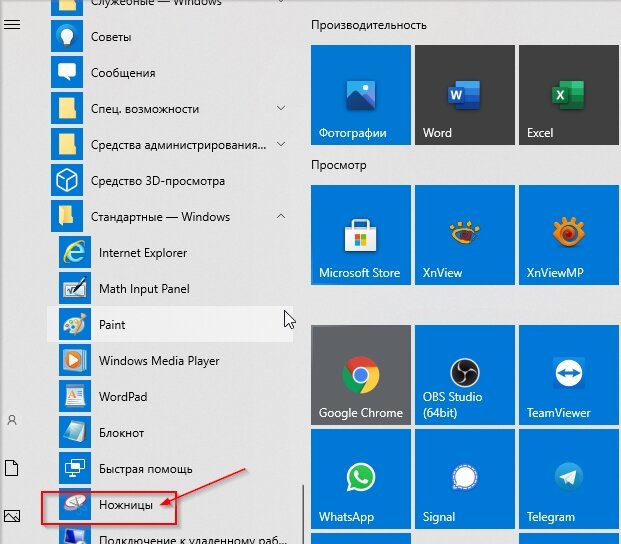Click the Быстрая помощь label
Screen dimensions: 621x544
146,469
